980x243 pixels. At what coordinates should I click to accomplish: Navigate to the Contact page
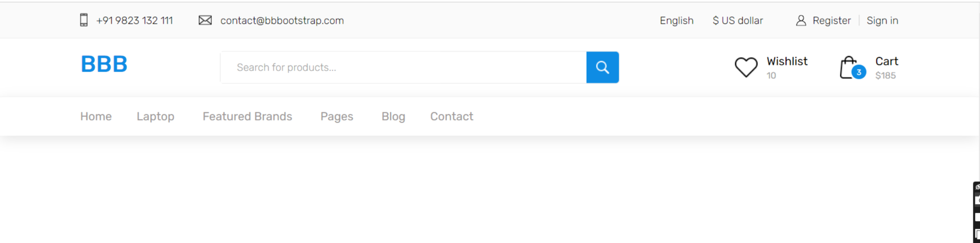(x=452, y=116)
